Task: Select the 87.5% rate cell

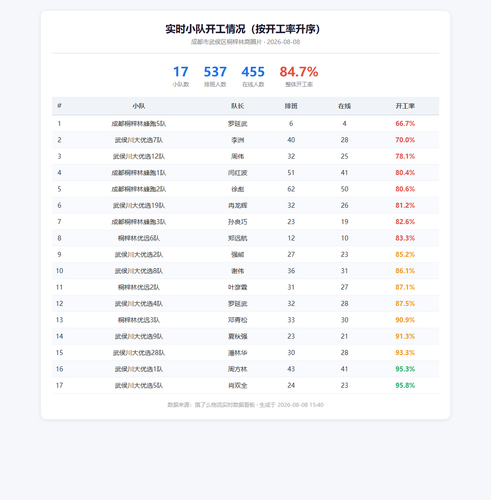Action: click(405, 303)
